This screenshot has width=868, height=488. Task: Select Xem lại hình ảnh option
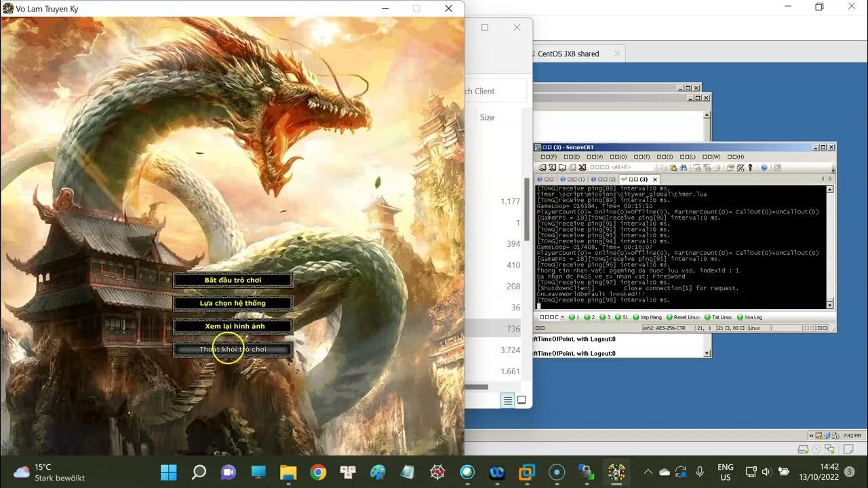coord(233,326)
